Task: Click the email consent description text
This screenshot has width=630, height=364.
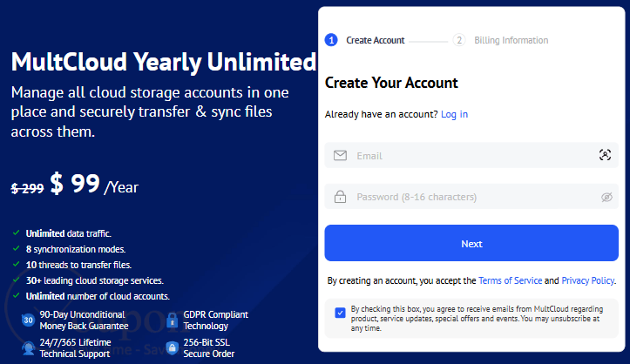Action: tap(477, 319)
